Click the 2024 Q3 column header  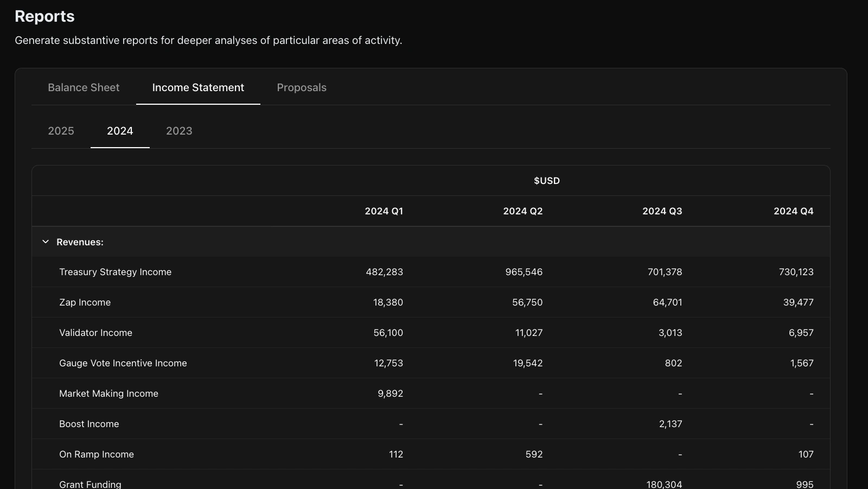(x=662, y=211)
